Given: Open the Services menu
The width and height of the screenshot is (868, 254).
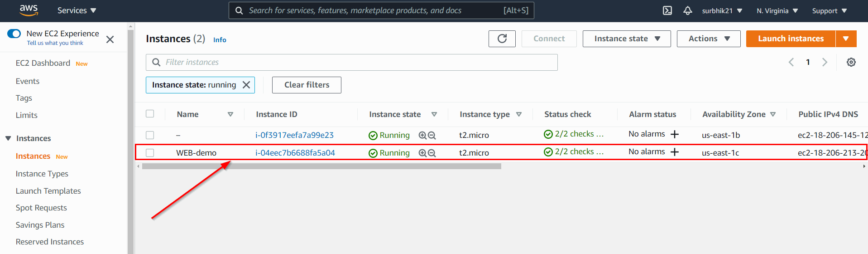Looking at the screenshot, I should 77,10.
